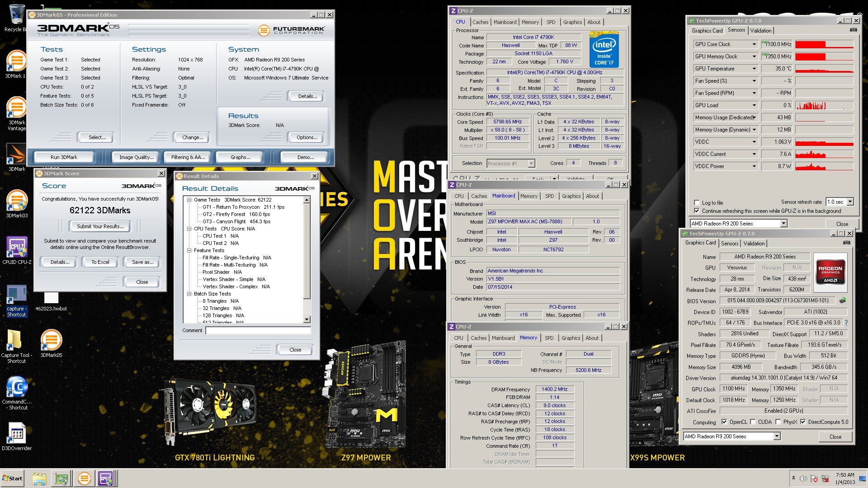Image resolution: width=868 pixels, height=488 pixels.
Task: Click the Comment input field
Action: pyautogui.click(x=258, y=331)
